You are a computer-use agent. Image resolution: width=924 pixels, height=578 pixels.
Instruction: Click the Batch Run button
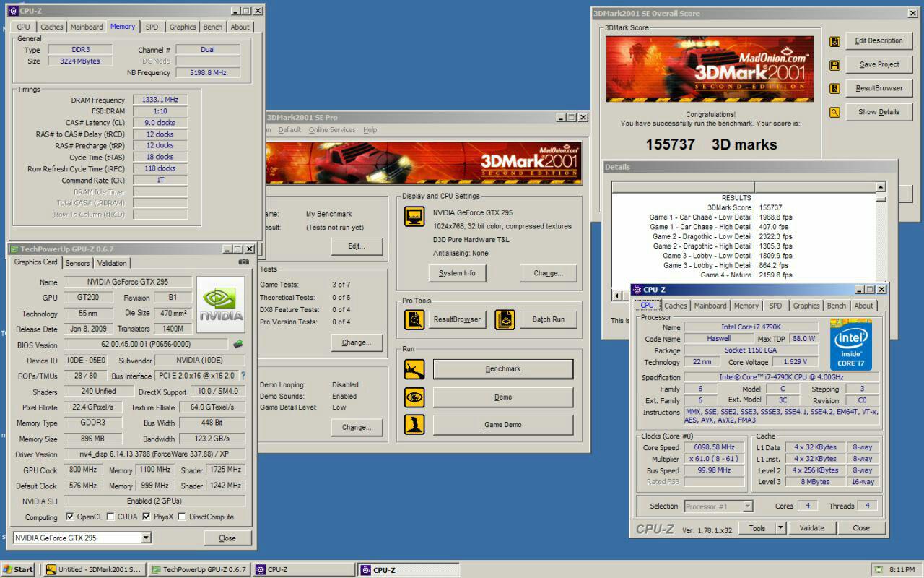point(548,319)
